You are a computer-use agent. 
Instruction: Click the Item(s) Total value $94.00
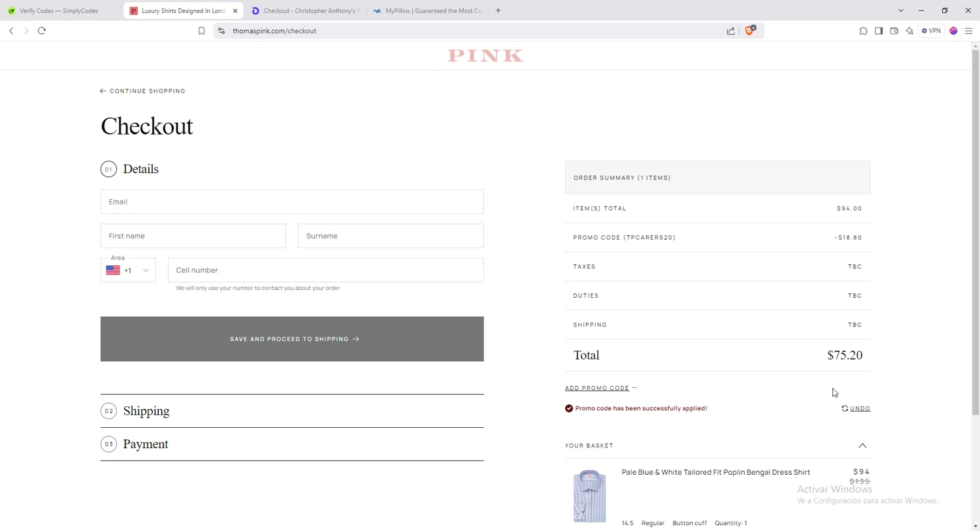pos(849,208)
